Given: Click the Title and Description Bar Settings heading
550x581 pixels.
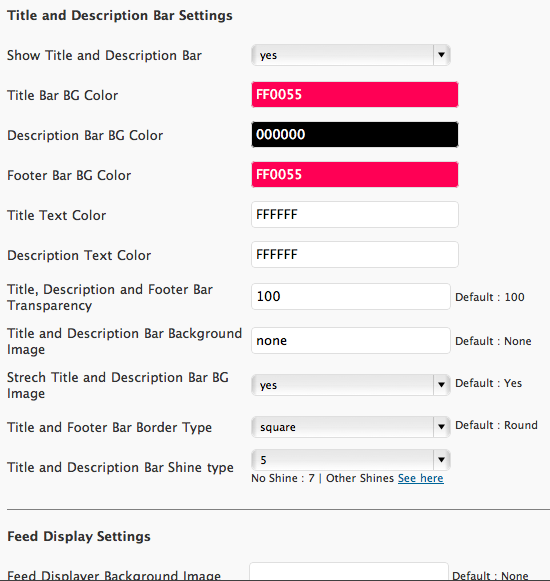Looking at the screenshot, I should pos(120,16).
